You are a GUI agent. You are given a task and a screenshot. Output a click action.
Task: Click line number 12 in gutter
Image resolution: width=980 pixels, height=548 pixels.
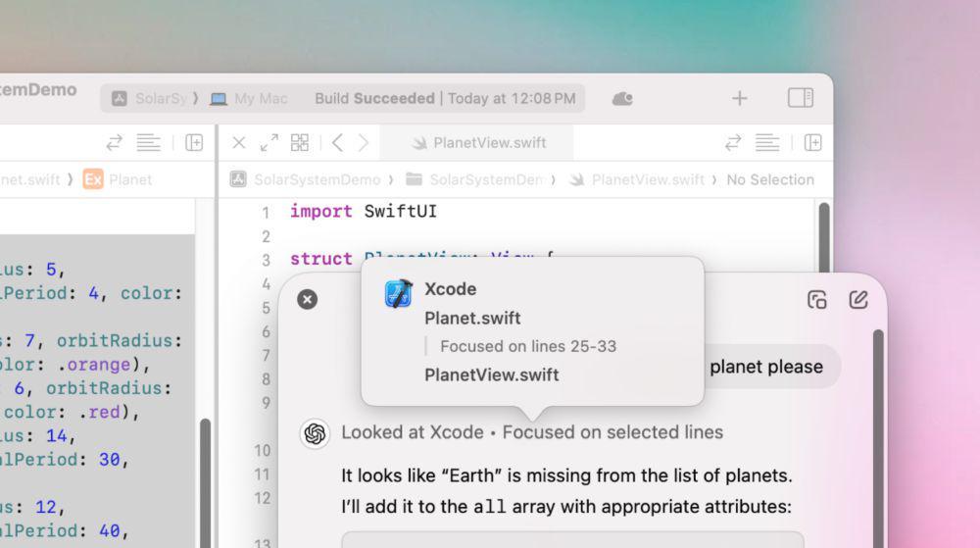click(x=263, y=498)
